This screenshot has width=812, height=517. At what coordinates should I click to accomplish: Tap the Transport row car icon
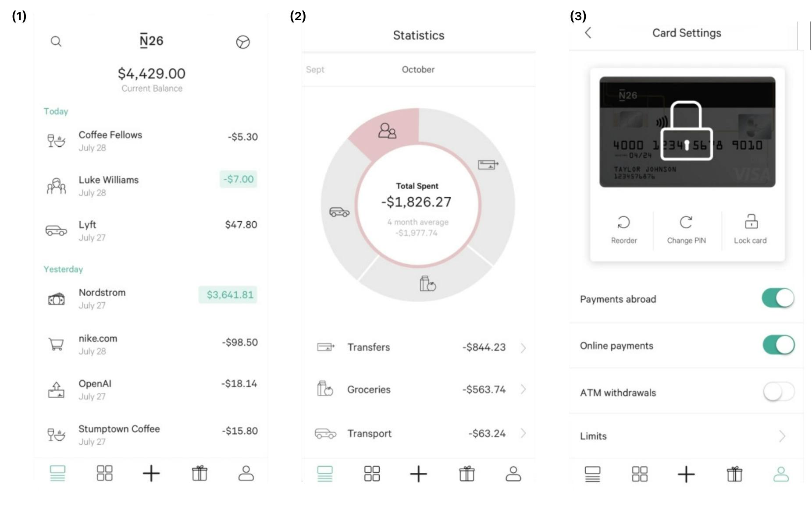tap(325, 433)
